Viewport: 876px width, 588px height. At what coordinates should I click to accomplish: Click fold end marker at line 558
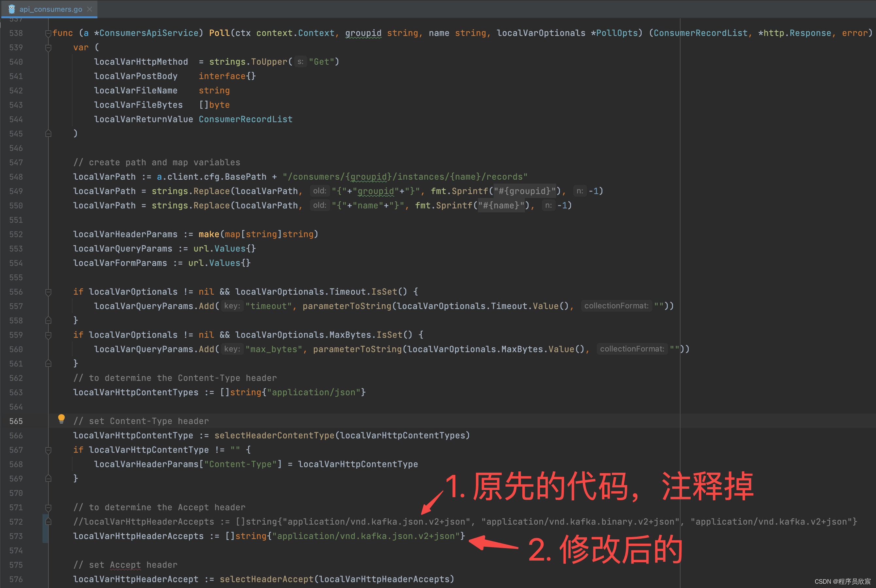(x=48, y=320)
